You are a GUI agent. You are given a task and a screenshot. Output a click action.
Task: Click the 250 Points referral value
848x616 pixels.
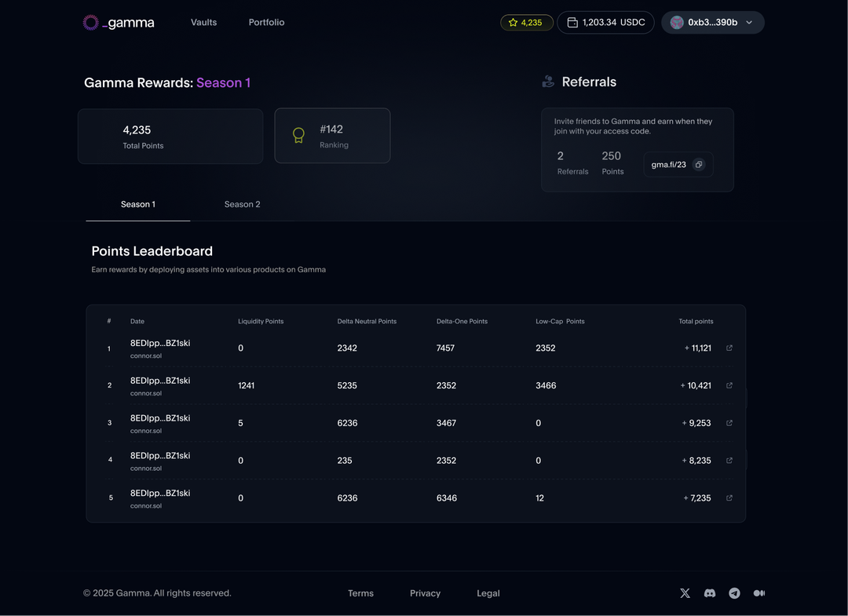(x=612, y=156)
